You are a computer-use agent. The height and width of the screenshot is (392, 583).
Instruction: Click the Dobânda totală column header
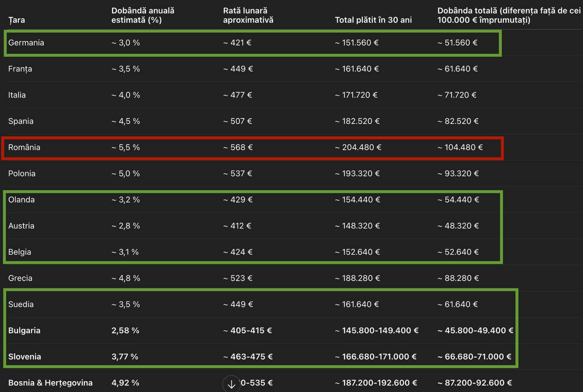point(509,15)
